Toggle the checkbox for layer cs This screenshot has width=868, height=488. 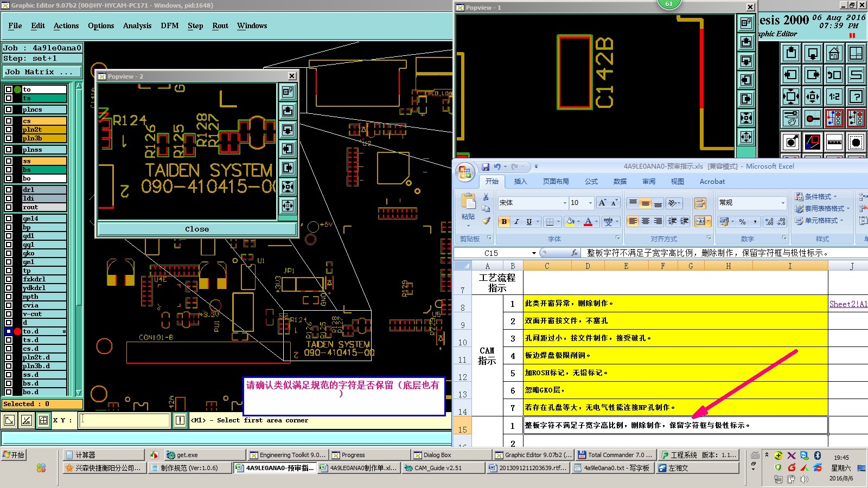tap(9, 121)
